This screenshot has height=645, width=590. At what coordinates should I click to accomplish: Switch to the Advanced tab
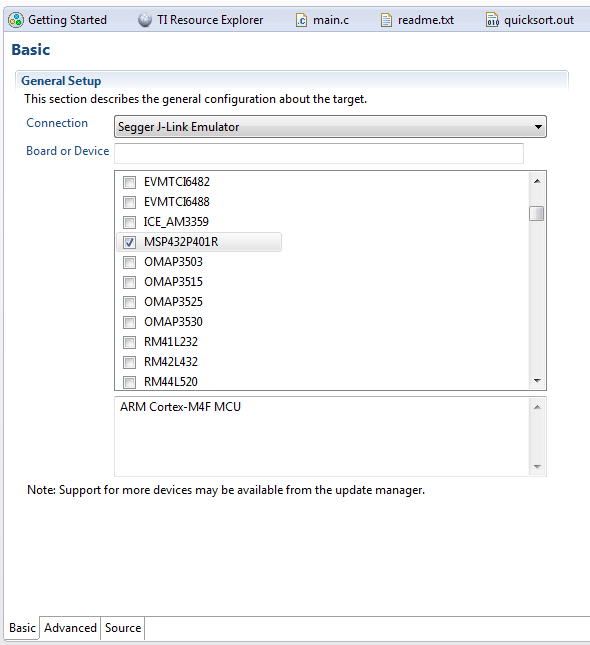(70, 628)
